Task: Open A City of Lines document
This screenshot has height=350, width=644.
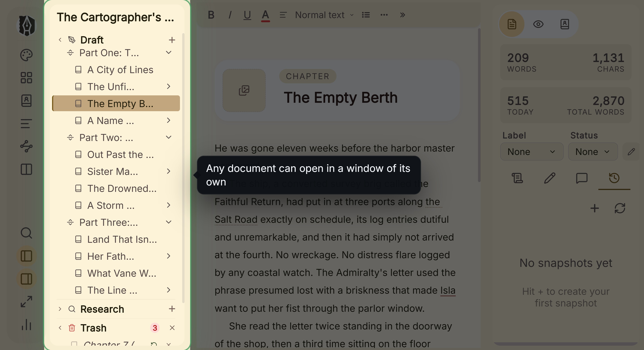Action: coord(116,70)
